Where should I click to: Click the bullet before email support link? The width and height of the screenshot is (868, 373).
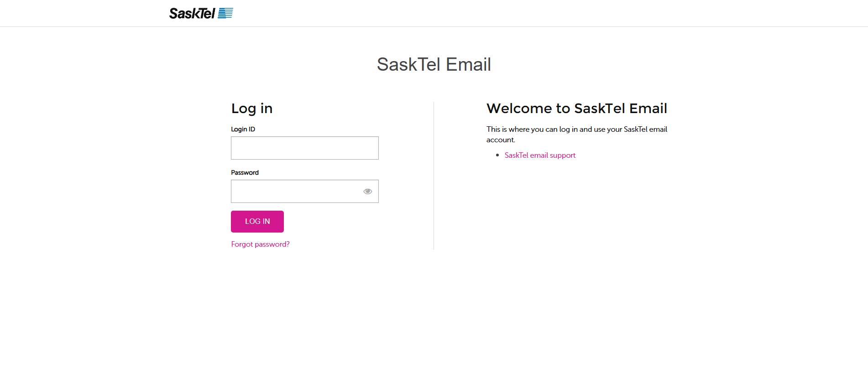tap(497, 155)
